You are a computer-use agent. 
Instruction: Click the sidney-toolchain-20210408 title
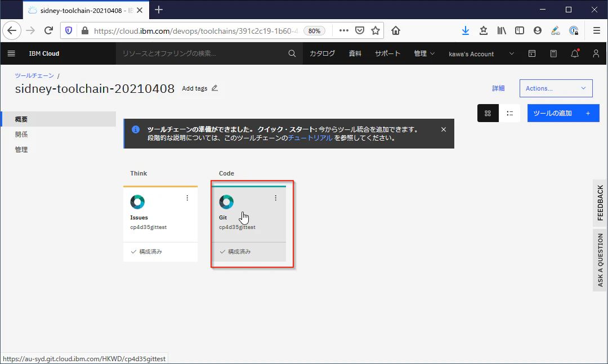pyautogui.click(x=95, y=88)
